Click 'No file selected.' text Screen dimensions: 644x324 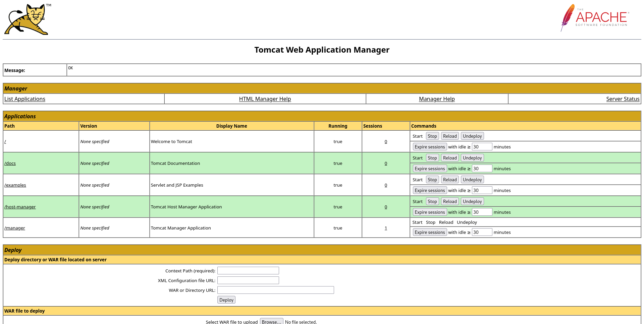click(x=301, y=322)
